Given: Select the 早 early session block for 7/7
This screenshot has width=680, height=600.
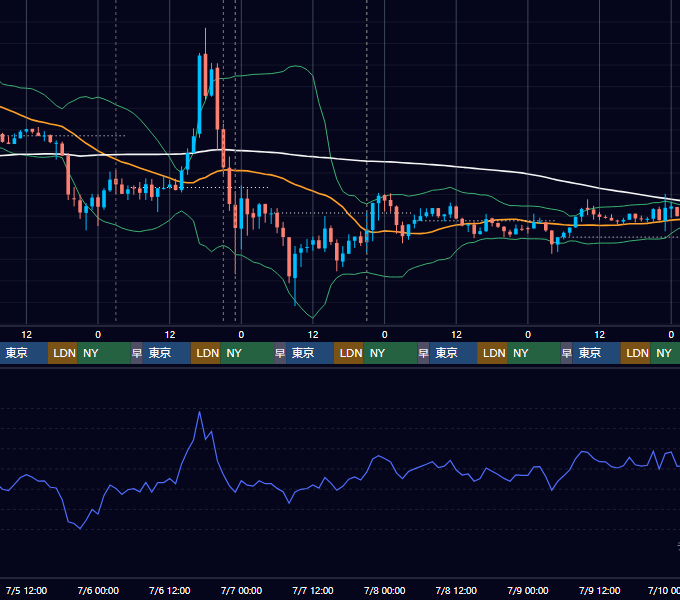Looking at the screenshot, I should [x=280, y=353].
